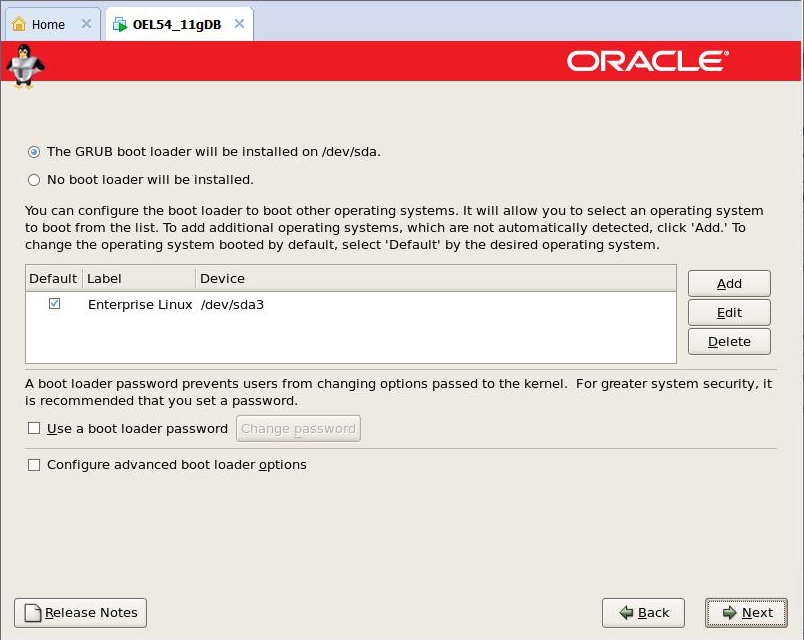Select the /dev/sda3 device cell
Viewport: 804px width, 640px height.
[232, 305]
